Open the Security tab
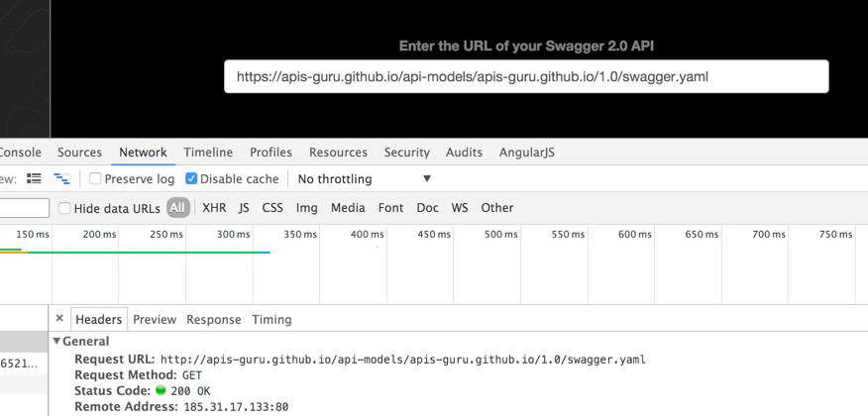This screenshot has height=416, width=868. click(407, 153)
